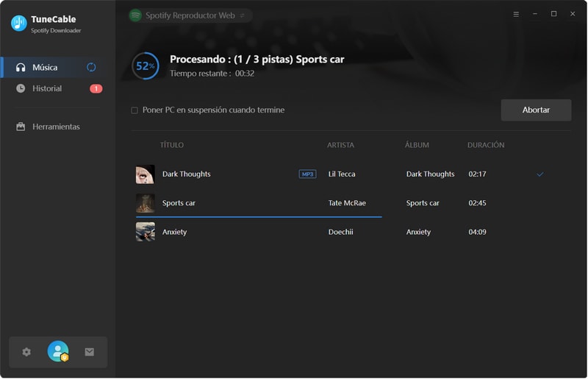Select the Anxiety track title
Viewport: 588px width, 379px height.
coord(174,232)
